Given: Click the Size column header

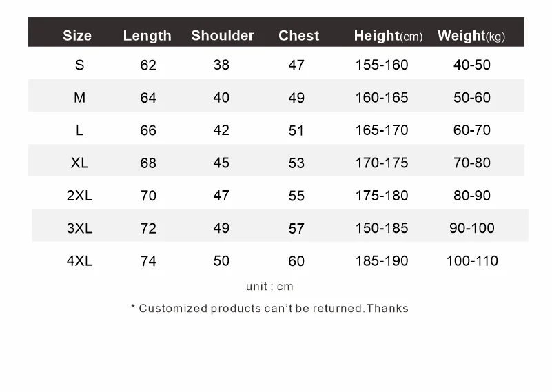Looking at the screenshot, I should point(77,36).
